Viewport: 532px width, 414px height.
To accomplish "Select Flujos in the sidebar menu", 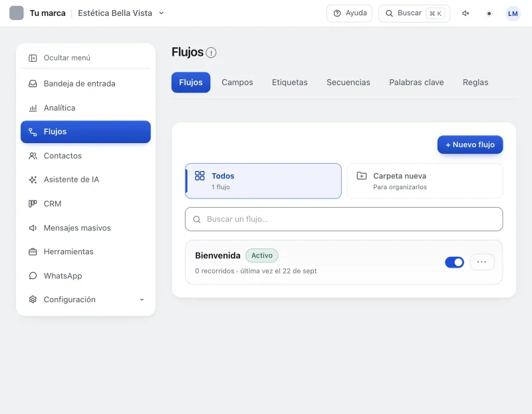I will tap(86, 132).
